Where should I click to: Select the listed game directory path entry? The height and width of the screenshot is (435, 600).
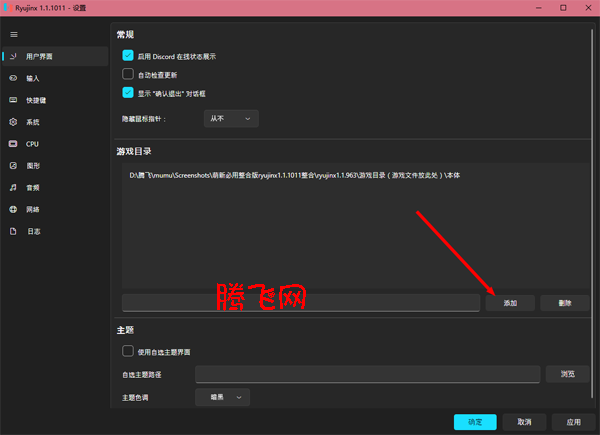[x=295, y=175]
